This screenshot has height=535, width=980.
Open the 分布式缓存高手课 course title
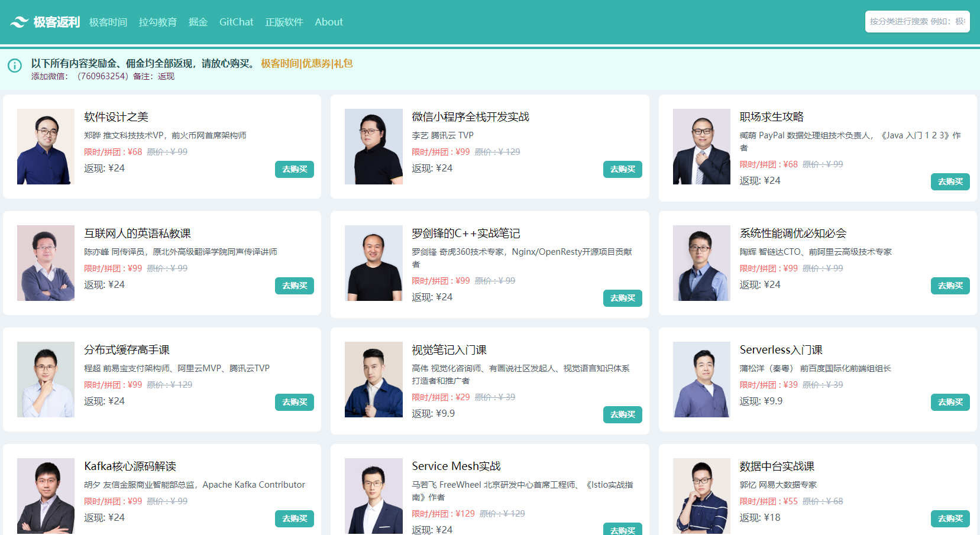coord(127,350)
